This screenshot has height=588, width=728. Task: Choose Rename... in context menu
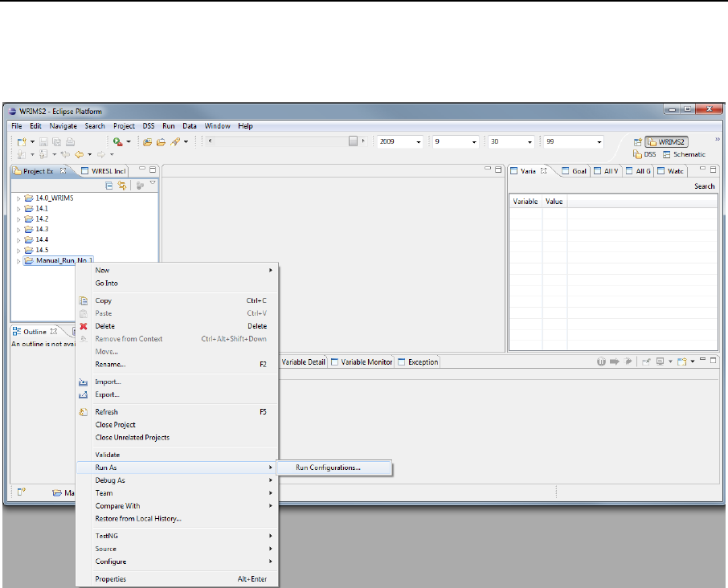pyautogui.click(x=177, y=365)
